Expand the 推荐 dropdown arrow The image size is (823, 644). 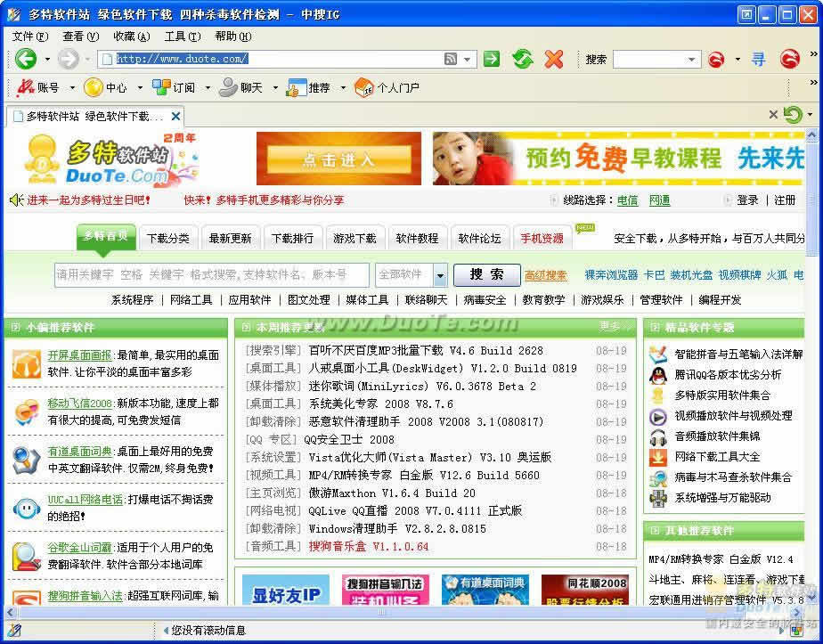(343, 87)
